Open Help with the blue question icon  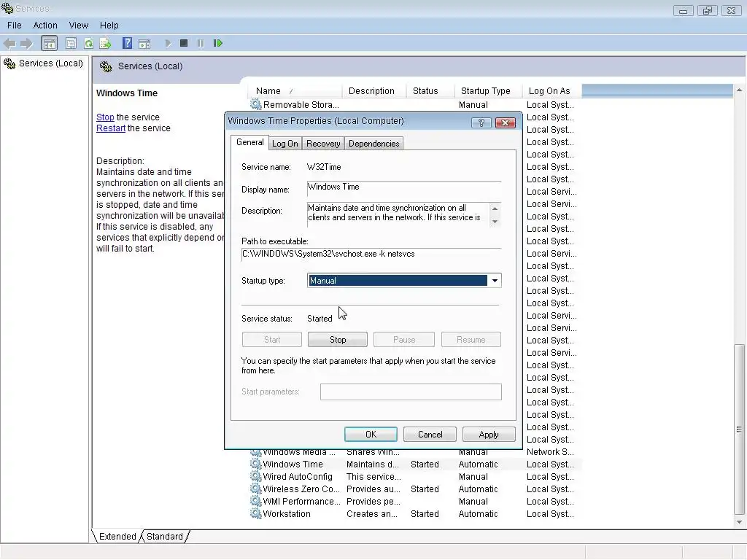(127, 43)
